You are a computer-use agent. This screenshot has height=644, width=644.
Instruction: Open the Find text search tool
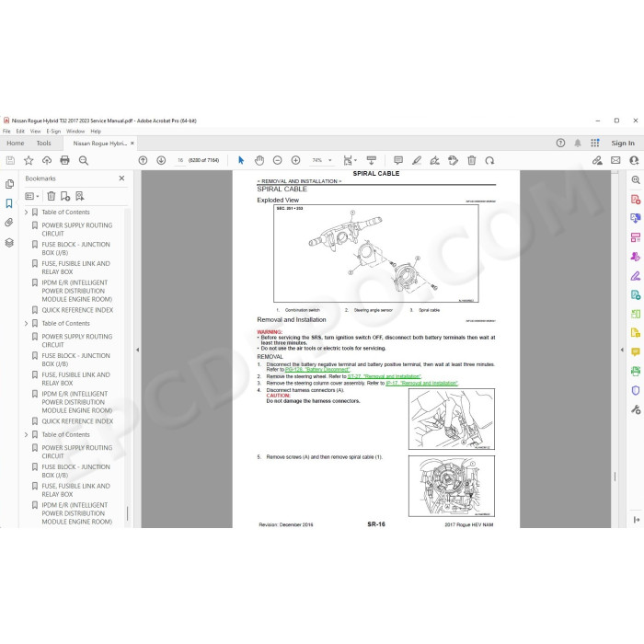pyautogui.click(x=84, y=160)
